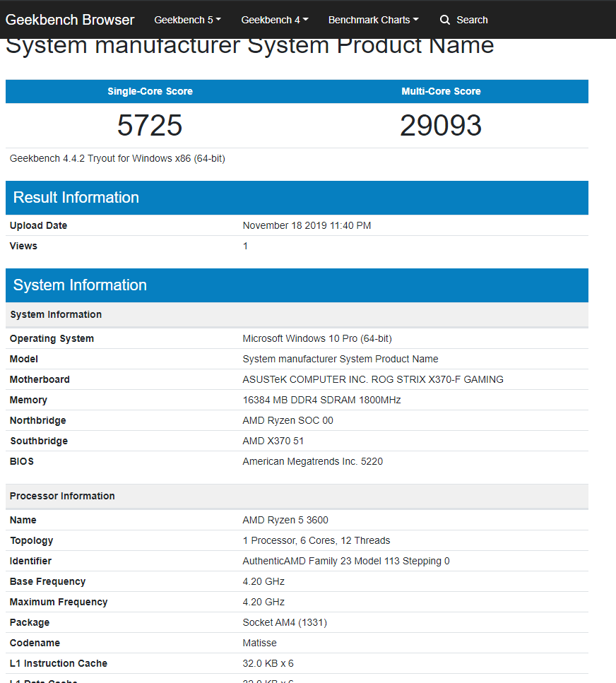
Task: Click the Package label
Action: (x=30, y=622)
